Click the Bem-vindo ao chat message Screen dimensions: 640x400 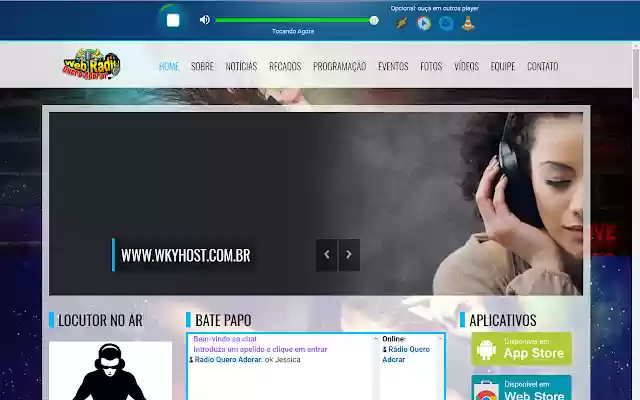pyautogui.click(x=225, y=339)
